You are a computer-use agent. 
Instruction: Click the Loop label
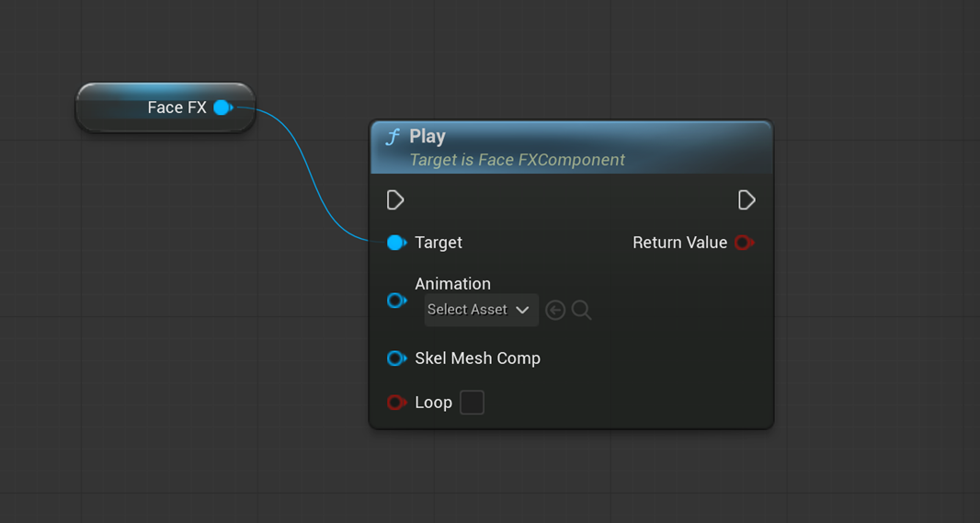[x=433, y=403]
